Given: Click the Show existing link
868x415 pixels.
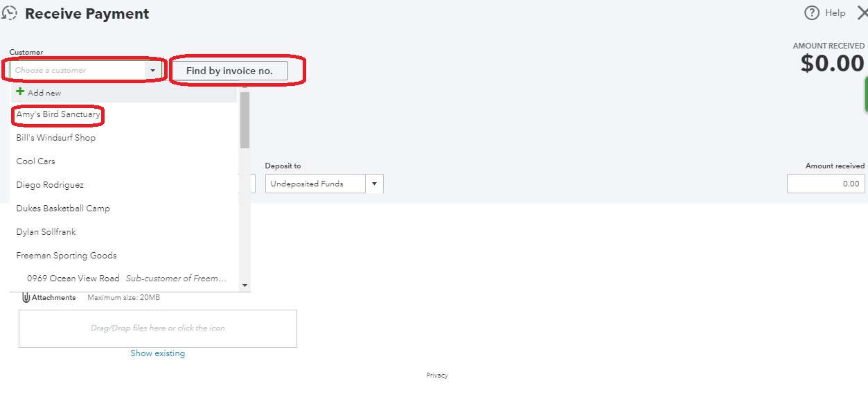Looking at the screenshot, I should pos(158,353).
